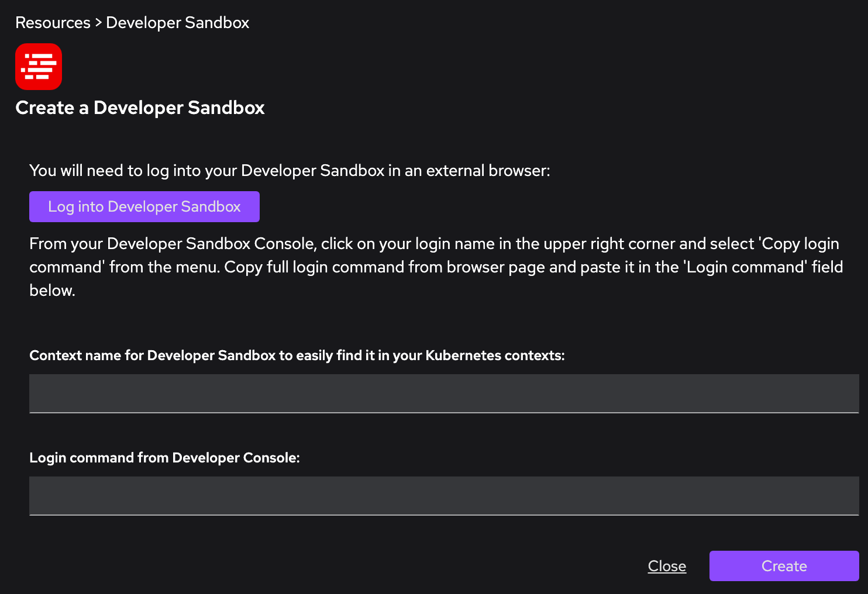Click the word 'below.' ending the instructions
Screen dimensions: 868x594
(x=52, y=291)
